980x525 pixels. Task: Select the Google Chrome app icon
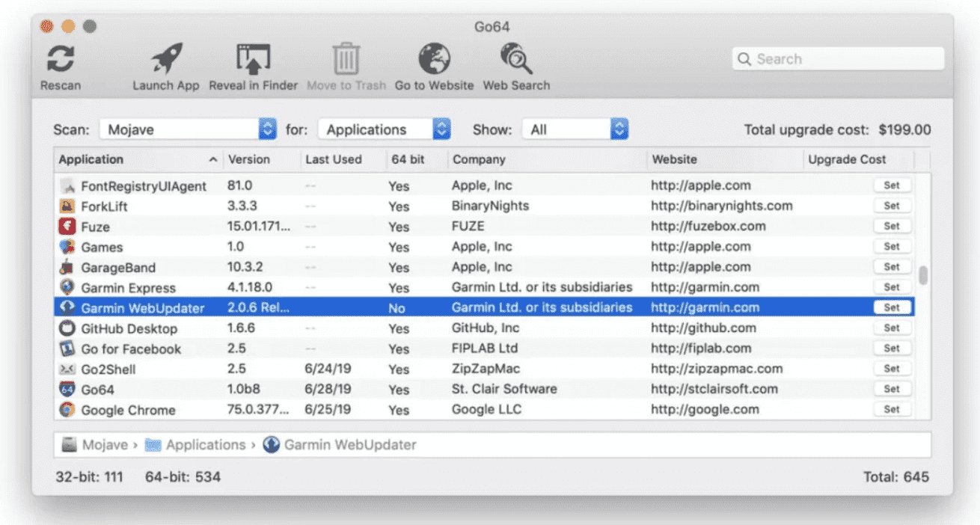[67, 410]
